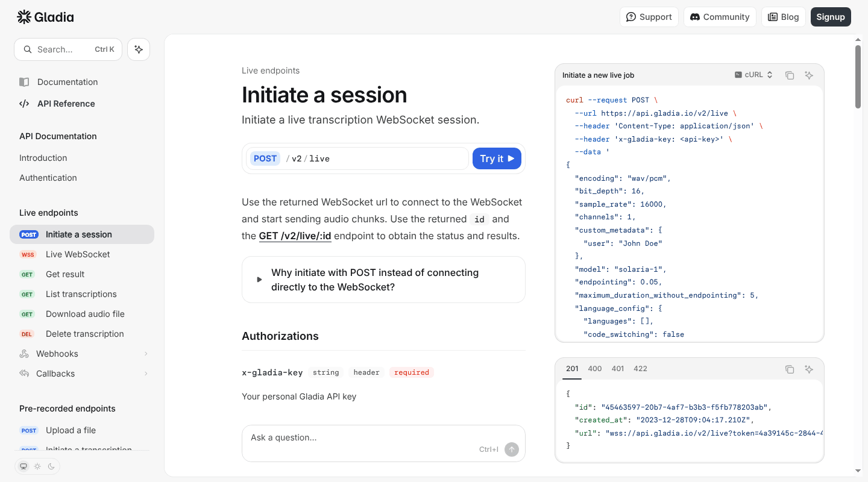Select the 401 response tab
This screenshot has width=868, height=482.
pos(618,369)
